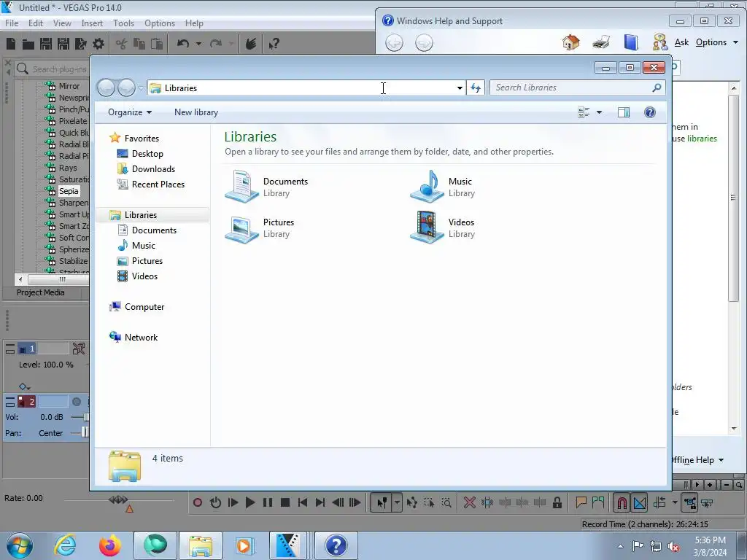Open the Normal Edit tool dropdown arrow
This screenshot has width=747, height=560.
coord(397,502)
